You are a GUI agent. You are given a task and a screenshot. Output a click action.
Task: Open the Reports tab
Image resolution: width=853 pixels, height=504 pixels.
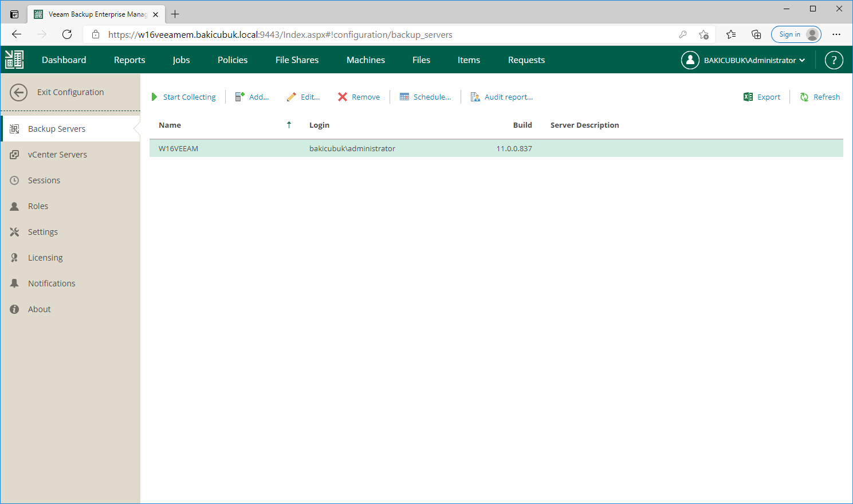click(x=129, y=60)
